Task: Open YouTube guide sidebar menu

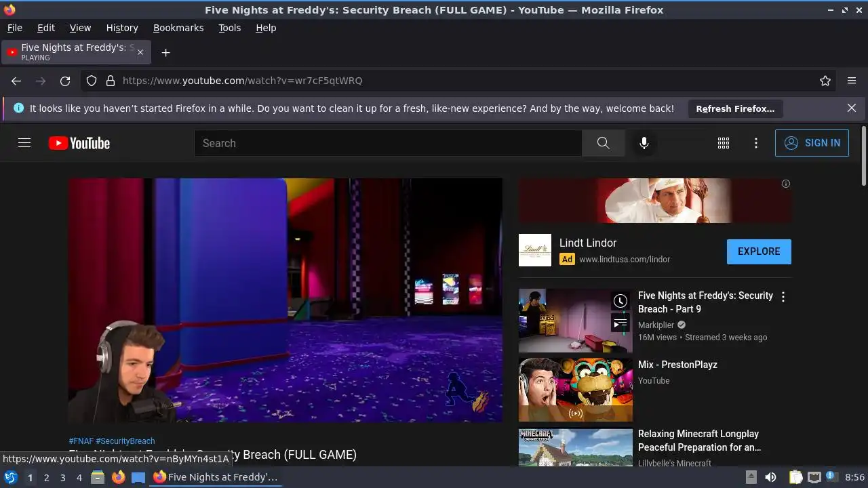Action: pyautogui.click(x=24, y=143)
